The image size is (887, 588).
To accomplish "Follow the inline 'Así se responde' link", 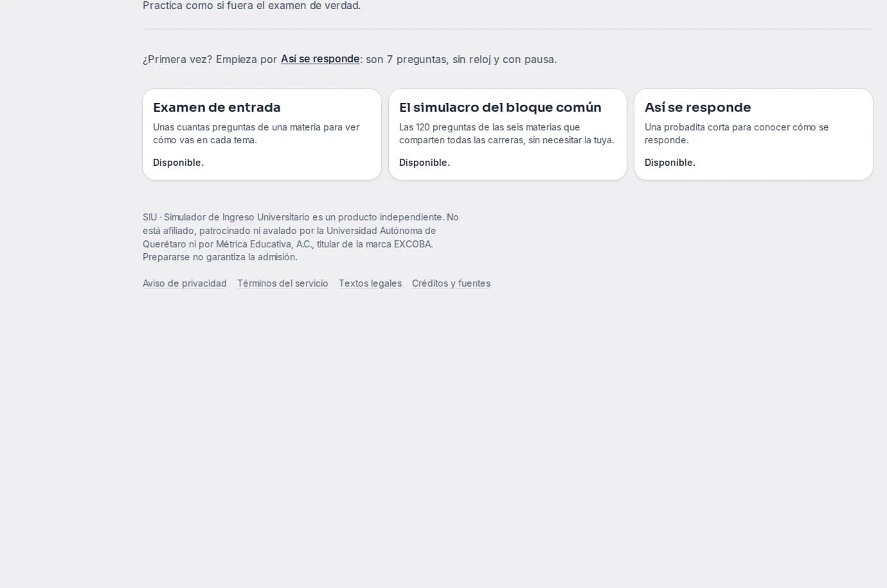I will (x=320, y=59).
